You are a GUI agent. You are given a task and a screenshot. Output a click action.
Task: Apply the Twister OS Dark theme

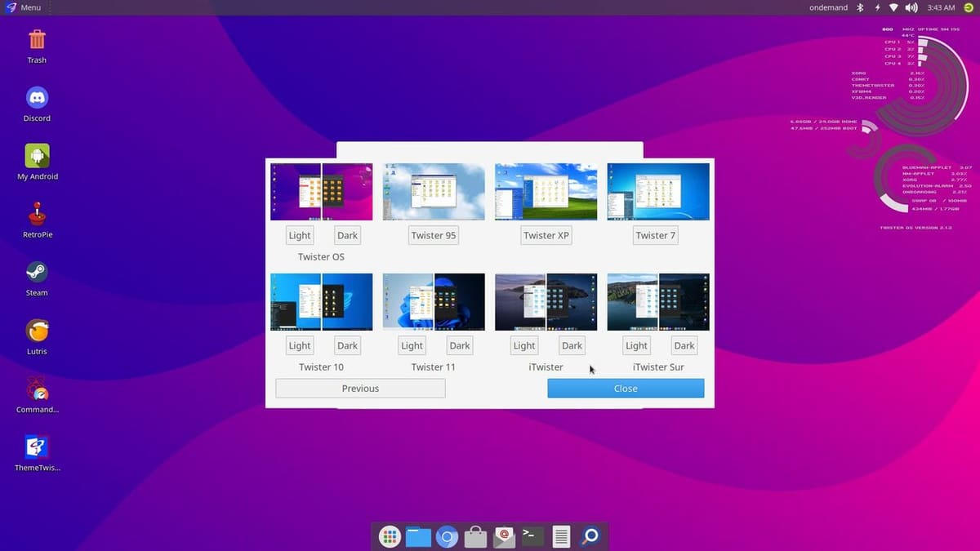tap(347, 235)
